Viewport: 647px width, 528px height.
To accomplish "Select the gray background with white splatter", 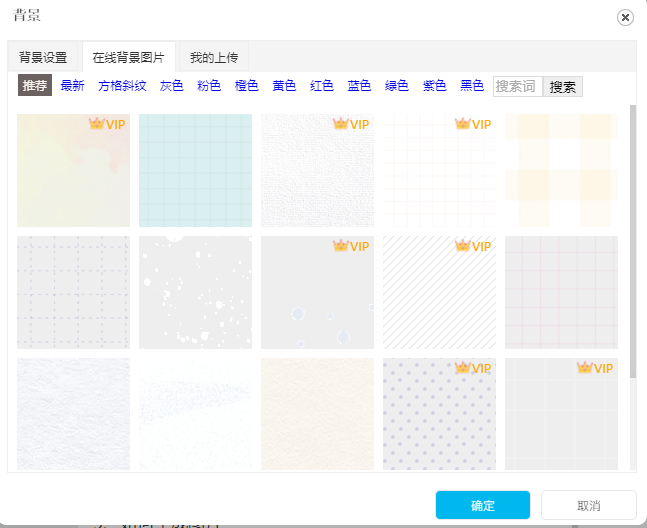I will 195,292.
